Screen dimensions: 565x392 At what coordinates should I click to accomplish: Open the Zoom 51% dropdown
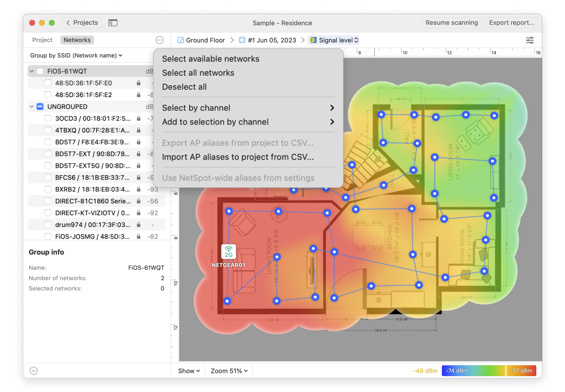pyautogui.click(x=229, y=371)
